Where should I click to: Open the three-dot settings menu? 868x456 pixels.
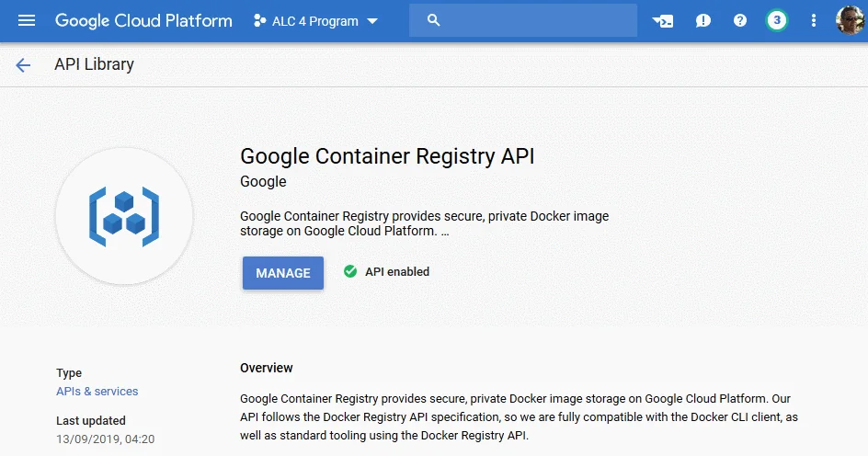[x=813, y=20]
